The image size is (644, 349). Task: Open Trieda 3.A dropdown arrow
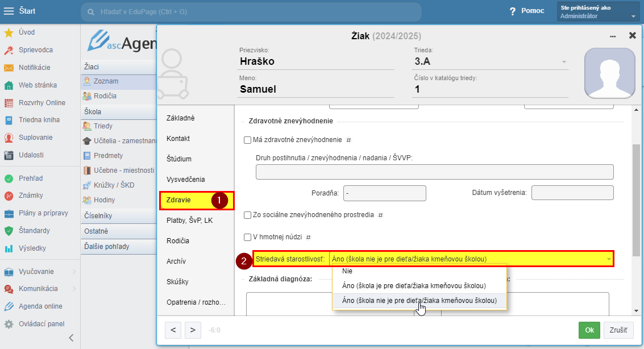[x=564, y=62]
